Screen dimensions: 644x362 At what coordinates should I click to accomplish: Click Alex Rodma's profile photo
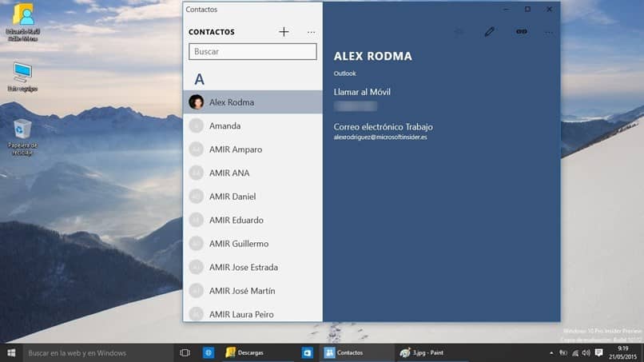pyautogui.click(x=197, y=102)
